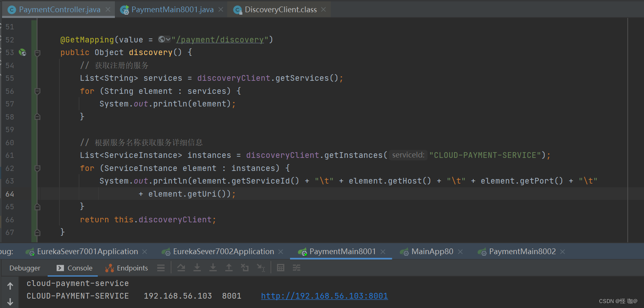Select EurekaSever7001Application debug session tab

click(87, 252)
